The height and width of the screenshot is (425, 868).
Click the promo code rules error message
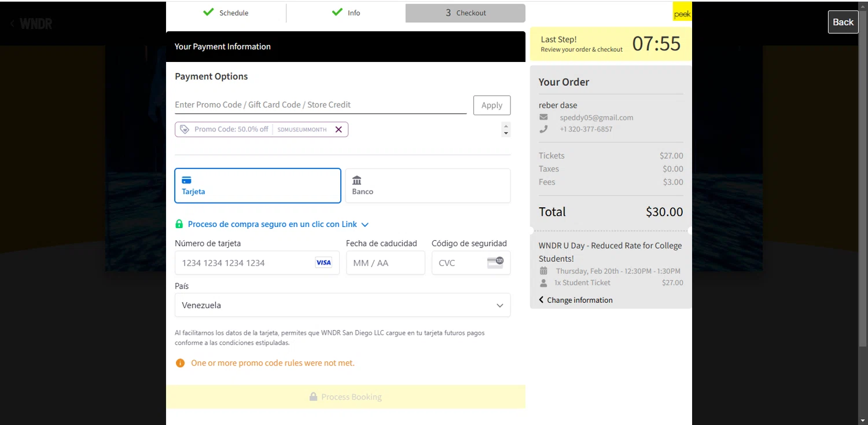point(273,363)
